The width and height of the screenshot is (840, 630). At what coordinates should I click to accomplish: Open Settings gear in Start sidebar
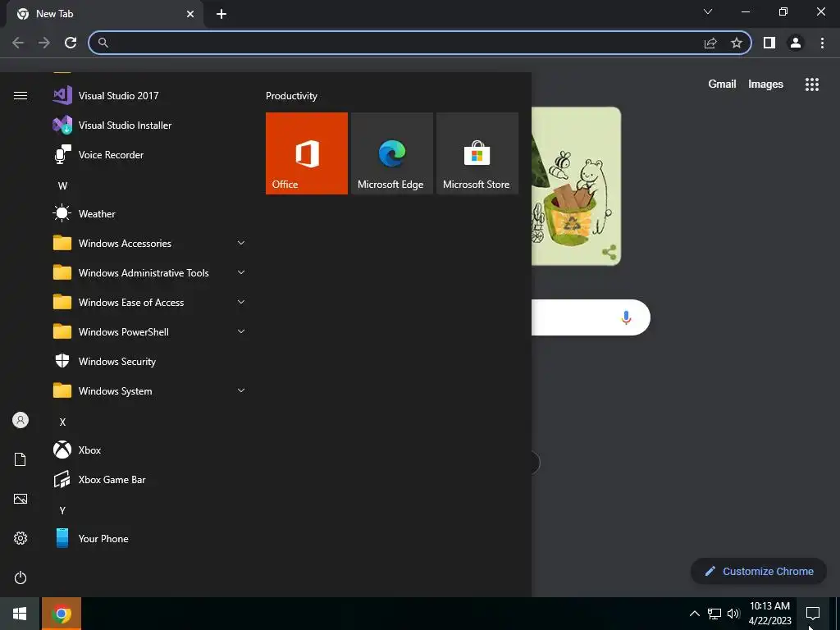[21, 538]
